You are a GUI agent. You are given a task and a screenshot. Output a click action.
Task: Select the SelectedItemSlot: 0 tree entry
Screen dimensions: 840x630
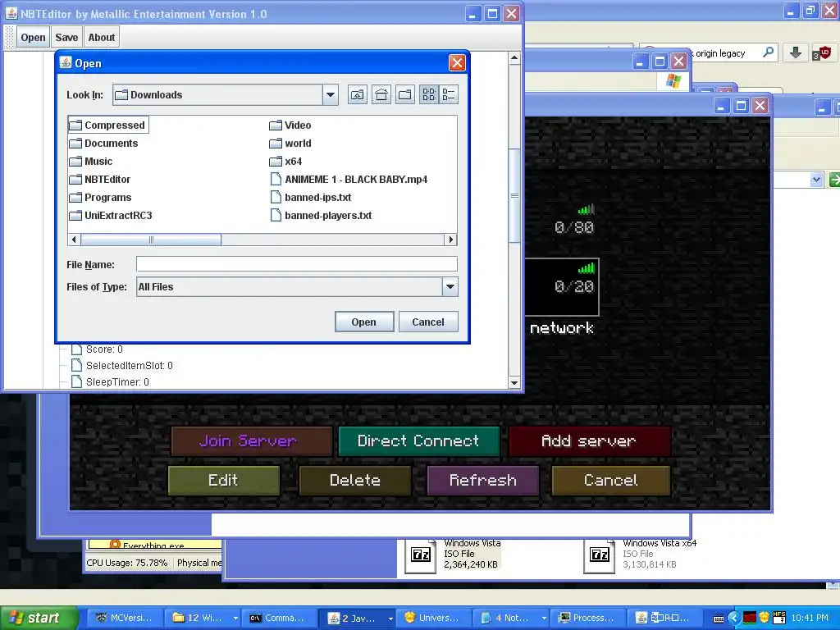click(x=122, y=365)
